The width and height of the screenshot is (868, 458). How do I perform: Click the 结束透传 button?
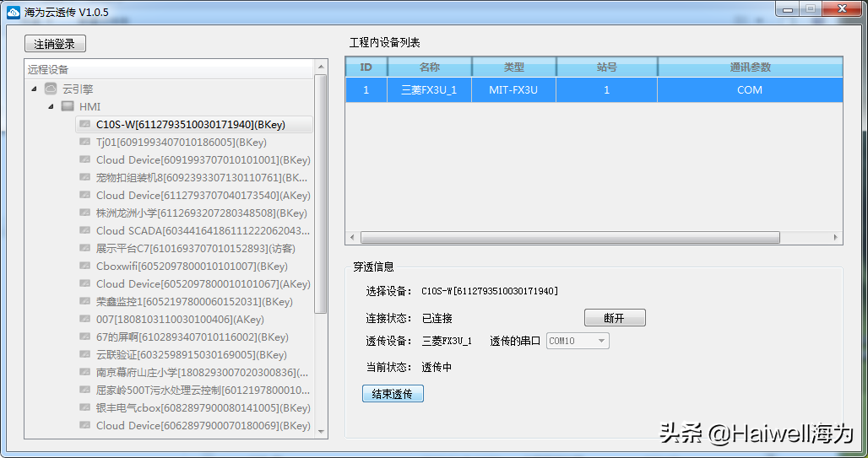[393, 394]
